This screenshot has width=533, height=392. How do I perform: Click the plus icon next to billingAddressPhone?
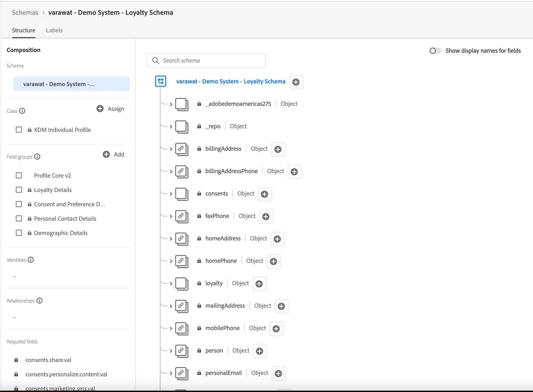[294, 172]
